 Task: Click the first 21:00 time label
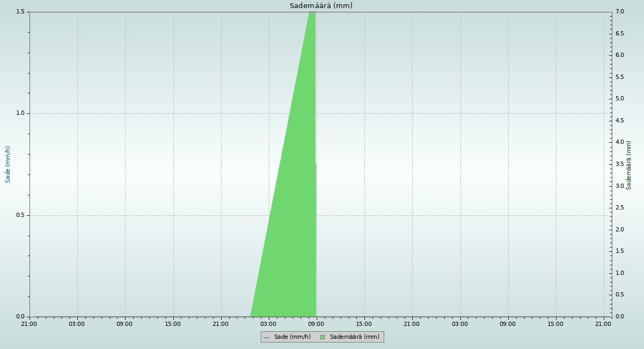coord(29,324)
